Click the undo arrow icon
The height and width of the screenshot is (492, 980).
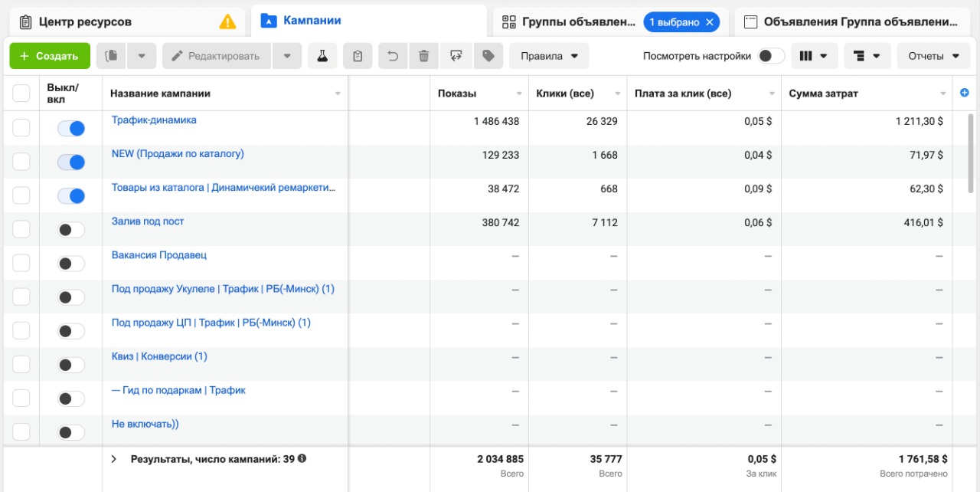pyautogui.click(x=393, y=56)
